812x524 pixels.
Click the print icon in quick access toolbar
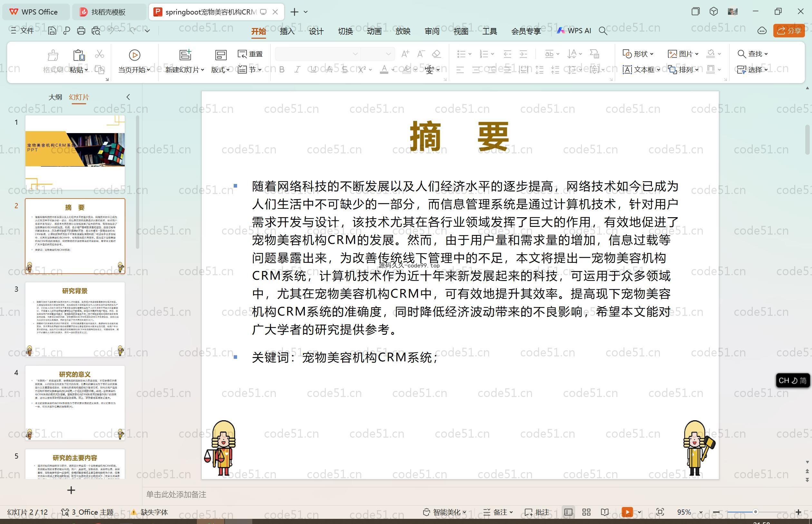pos(81,31)
